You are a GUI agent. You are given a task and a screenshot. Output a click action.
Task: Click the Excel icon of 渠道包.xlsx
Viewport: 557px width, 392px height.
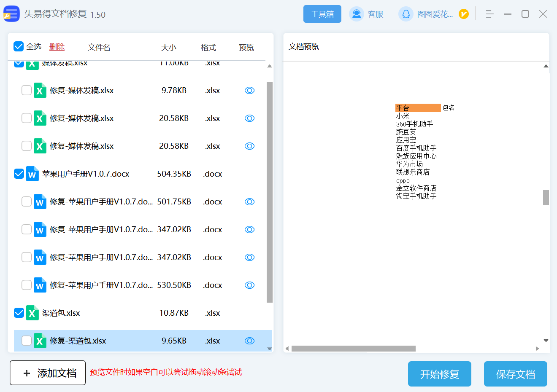32,313
